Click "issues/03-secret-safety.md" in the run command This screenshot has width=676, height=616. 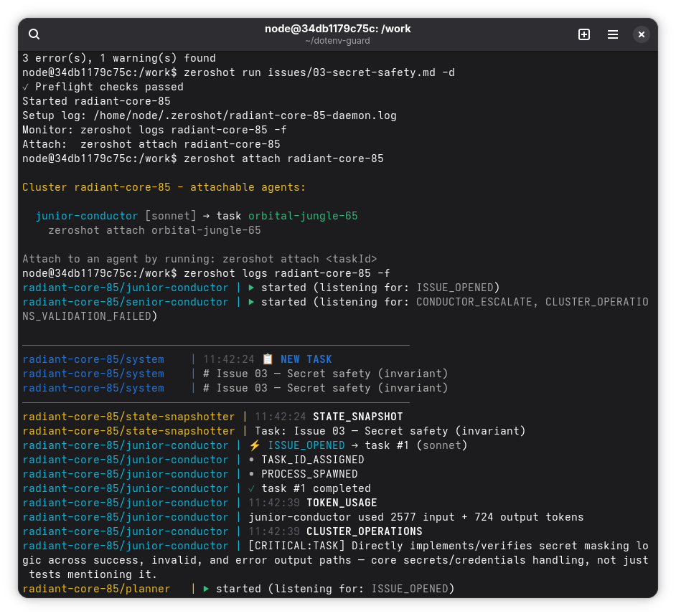(352, 72)
